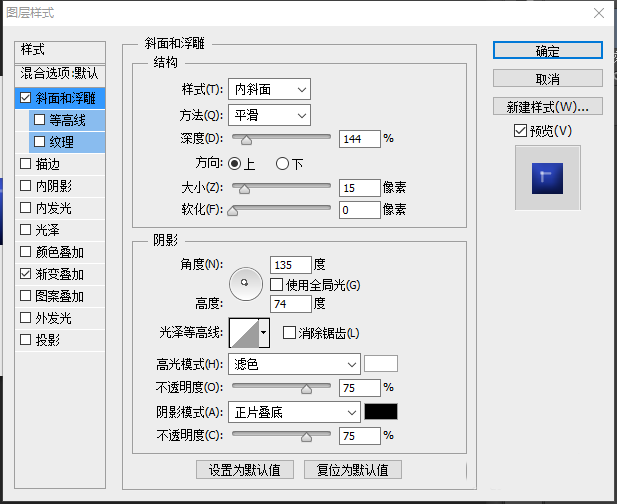Check the 图案叠加 checkbox
The width and height of the screenshot is (617, 504).
click(x=26, y=295)
